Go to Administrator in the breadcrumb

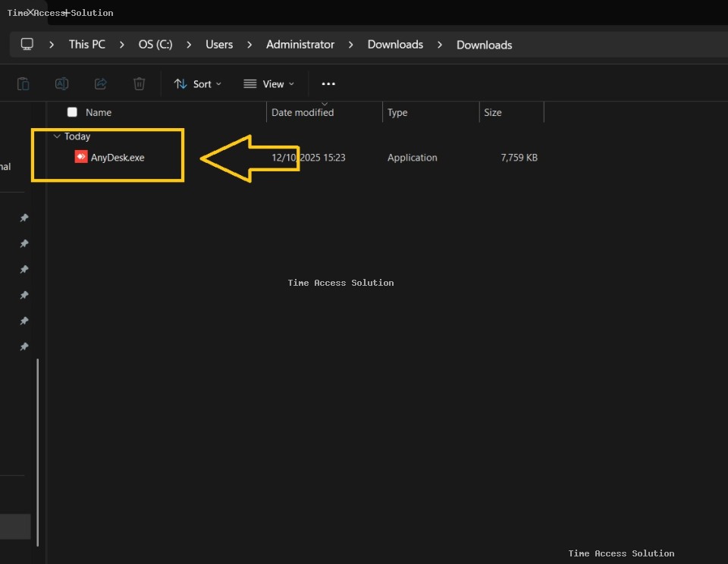pos(300,45)
